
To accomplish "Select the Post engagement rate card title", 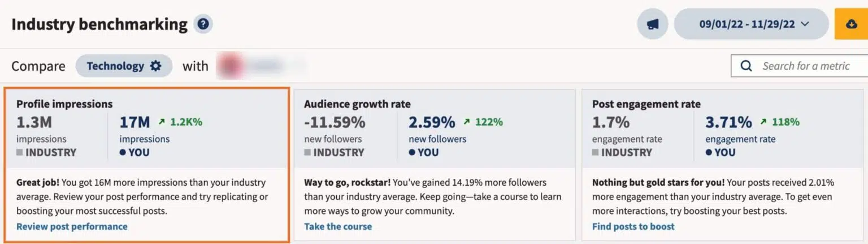I will (646, 104).
